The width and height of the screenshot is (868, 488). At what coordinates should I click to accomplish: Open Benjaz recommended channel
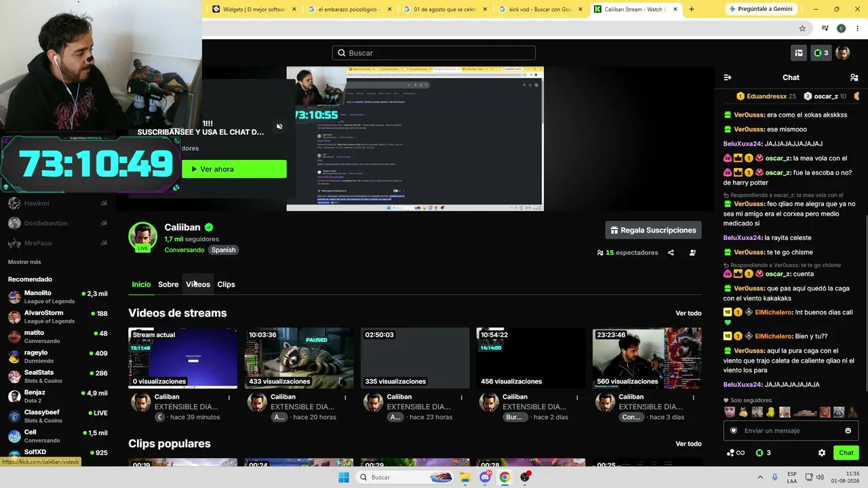[58, 396]
